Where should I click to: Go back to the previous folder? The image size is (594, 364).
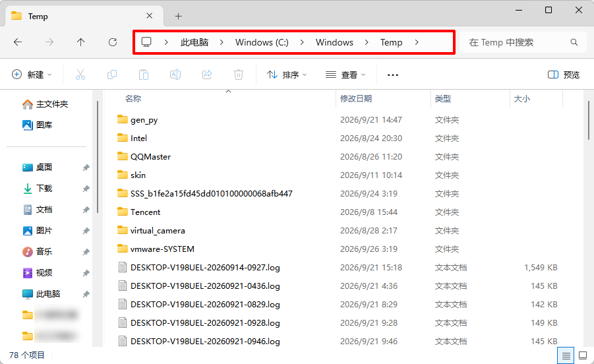pyautogui.click(x=18, y=42)
